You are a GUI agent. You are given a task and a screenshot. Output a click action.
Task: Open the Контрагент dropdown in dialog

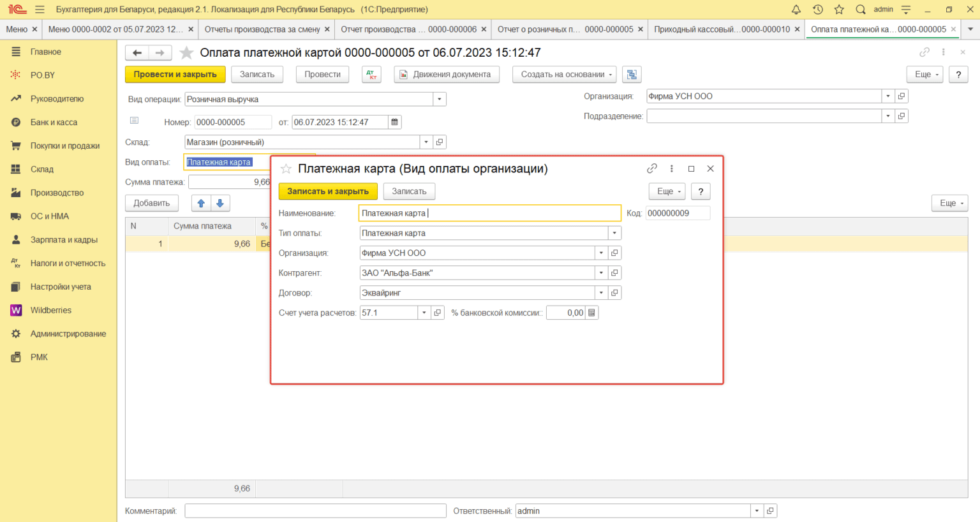pyautogui.click(x=601, y=273)
